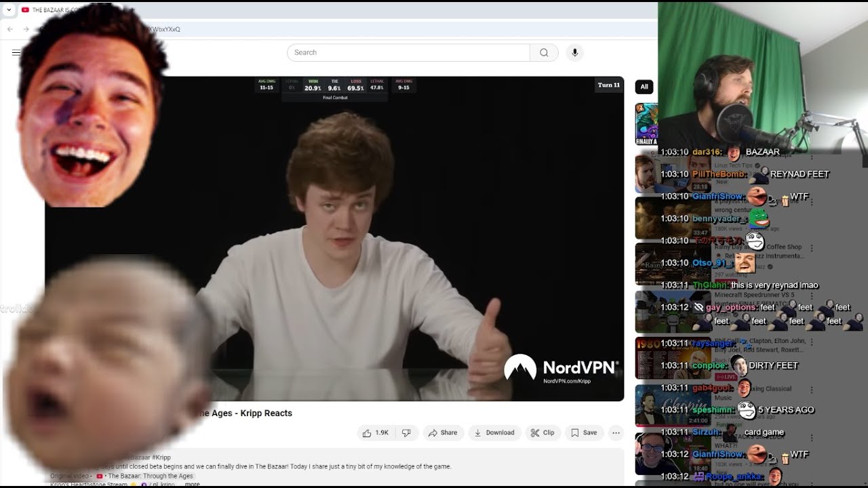Expand the video description with more

[193, 484]
